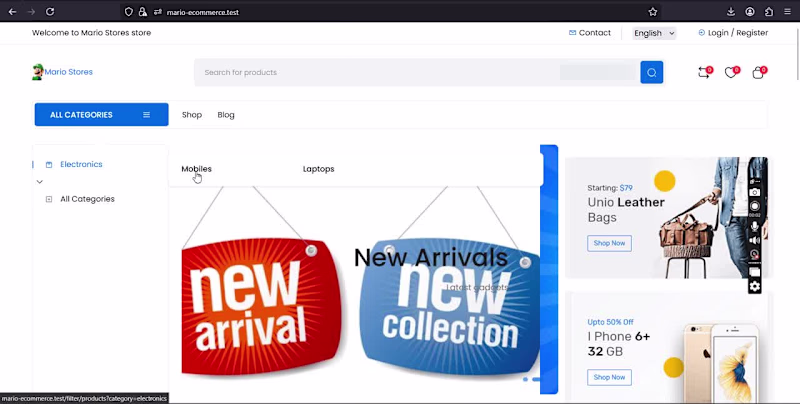This screenshot has height=404, width=800.
Task: Open the recorder settings gear icon
Action: pos(755,286)
